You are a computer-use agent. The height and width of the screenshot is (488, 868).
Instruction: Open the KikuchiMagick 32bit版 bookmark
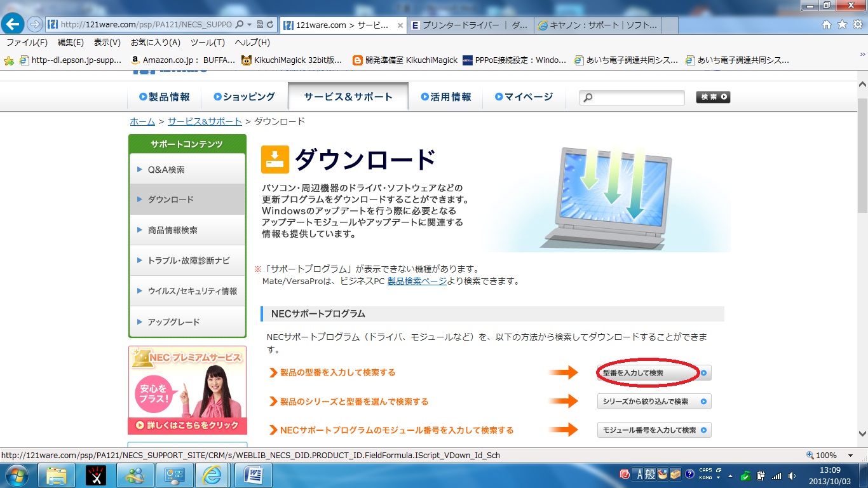[x=292, y=60]
